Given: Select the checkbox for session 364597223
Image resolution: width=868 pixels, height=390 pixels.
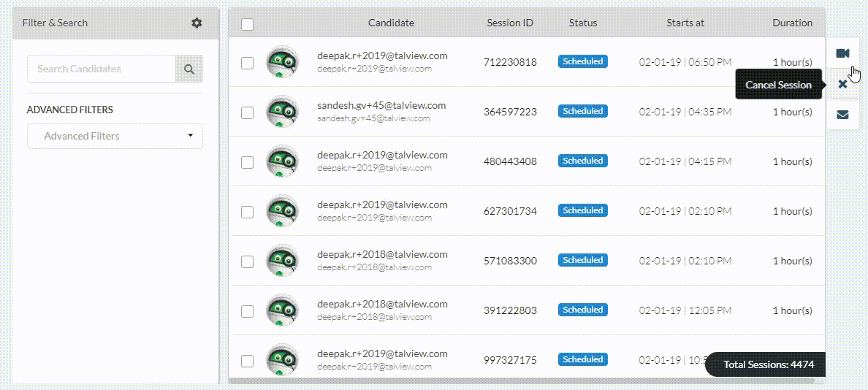Looking at the screenshot, I should pos(248,112).
